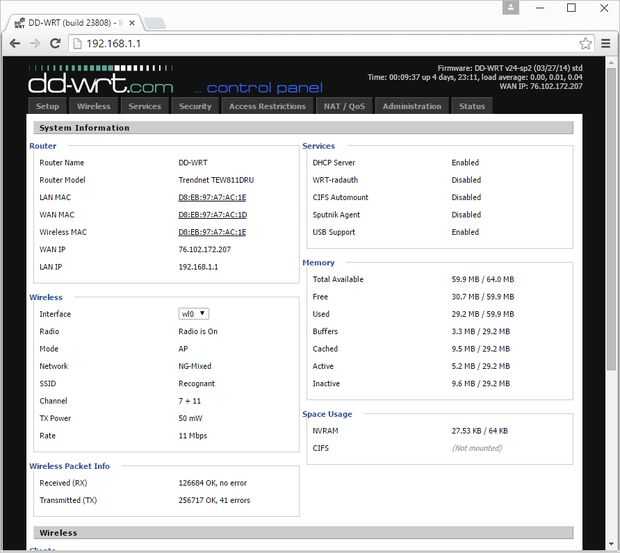The height and width of the screenshot is (553, 620).
Task: Click the Firmware version text in header
Action: (x=510, y=68)
